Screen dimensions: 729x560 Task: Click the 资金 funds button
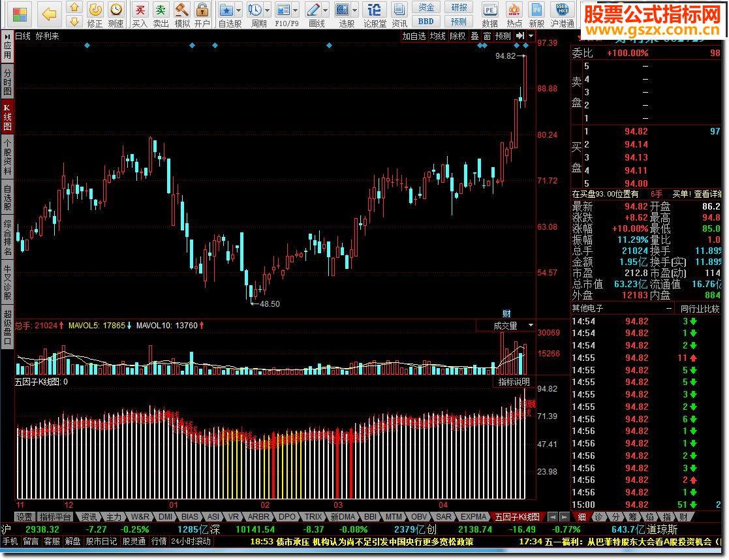click(x=426, y=7)
